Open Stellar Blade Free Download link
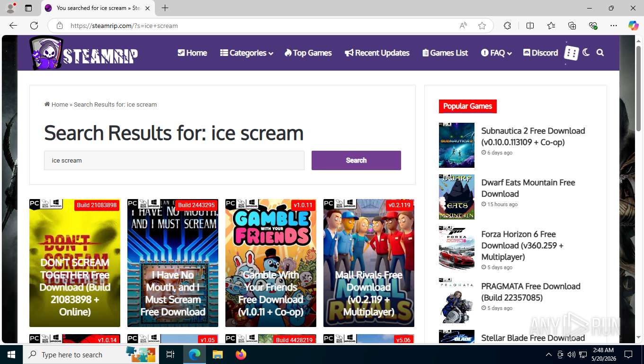Image resolution: width=644 pixels, height=364 pixels. coord(533,338)
